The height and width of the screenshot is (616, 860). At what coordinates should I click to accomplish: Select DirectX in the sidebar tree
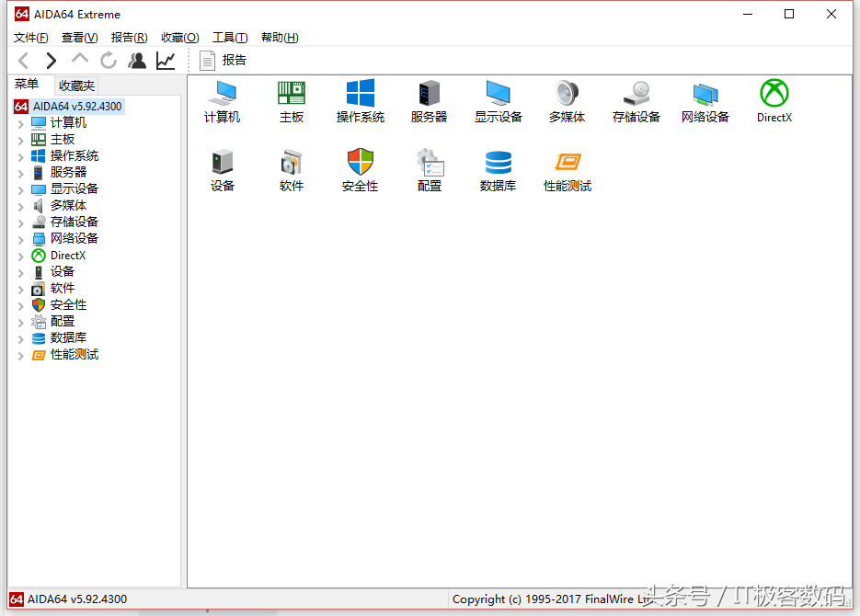coord(59,256)
